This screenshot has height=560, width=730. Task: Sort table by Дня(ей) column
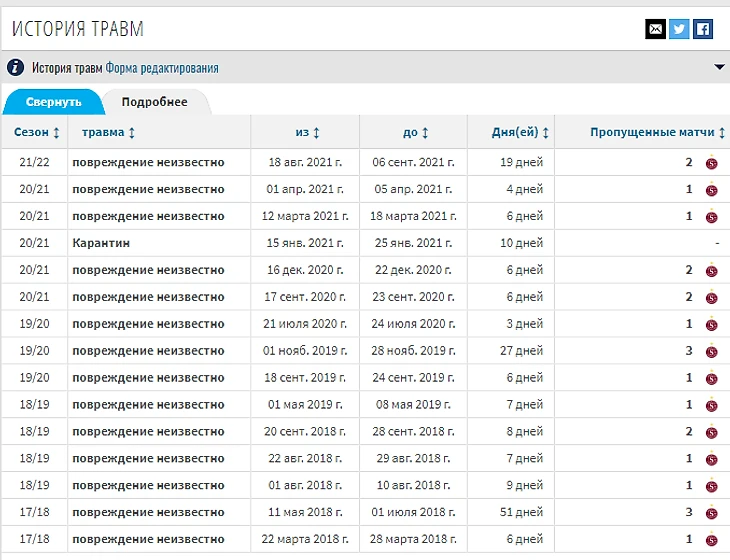520,132
